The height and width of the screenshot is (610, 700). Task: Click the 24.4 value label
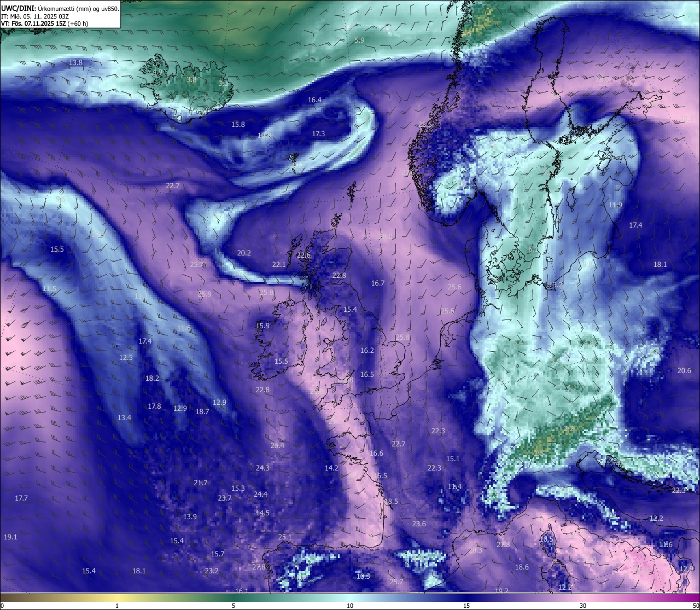point(260,495)
